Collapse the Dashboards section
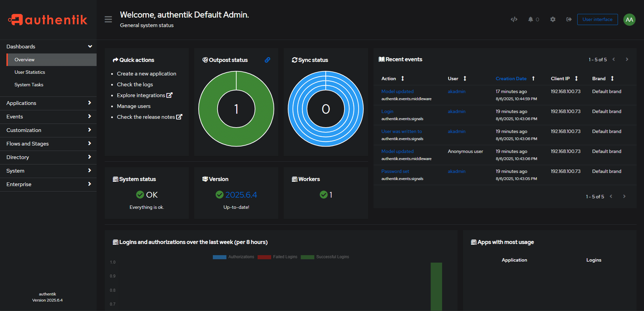This screenshot has width=644, height=311. click(x=48, y=46)
